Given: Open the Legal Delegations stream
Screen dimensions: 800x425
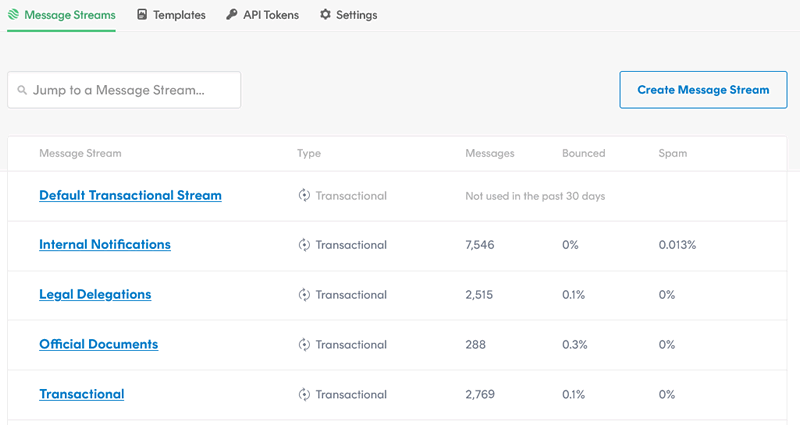Looking at the screenshot, I should (95, 295).
